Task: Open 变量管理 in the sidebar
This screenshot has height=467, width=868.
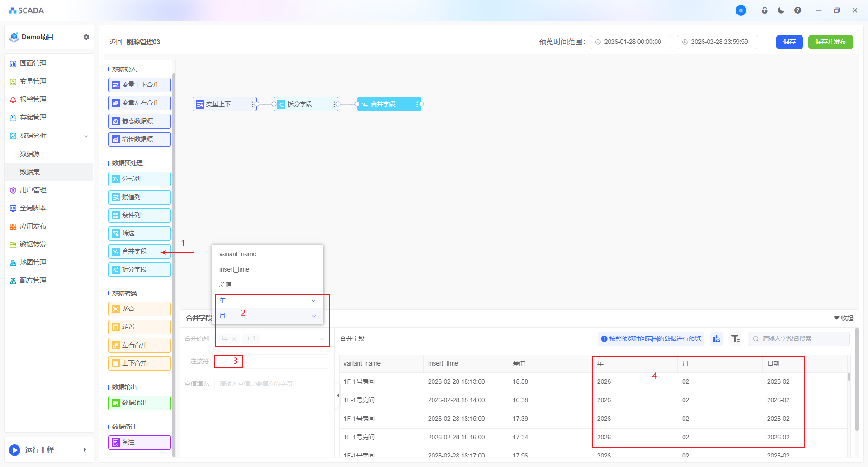Action: tap(33, 81)
